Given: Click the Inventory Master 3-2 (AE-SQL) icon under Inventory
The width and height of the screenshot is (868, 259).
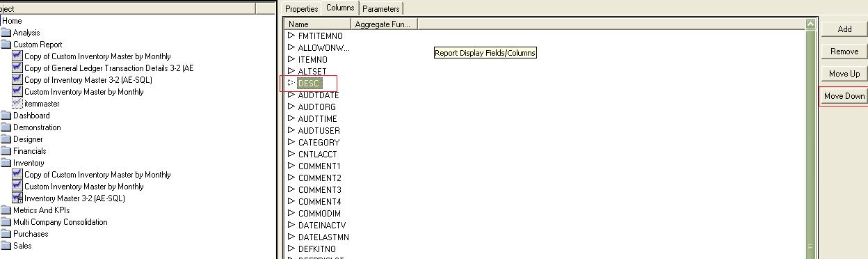Looking at the screenshot, I should 17,198.
